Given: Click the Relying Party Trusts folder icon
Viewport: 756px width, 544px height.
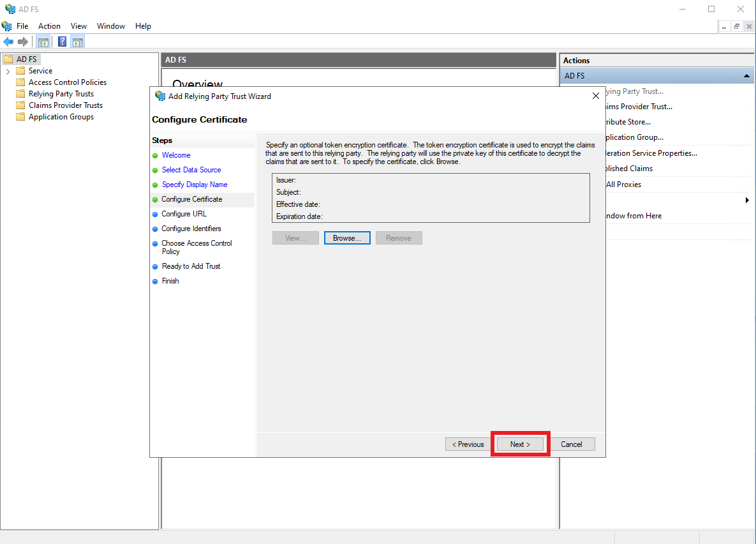Looking at the screenshot, I should click(x=21, y=93).
